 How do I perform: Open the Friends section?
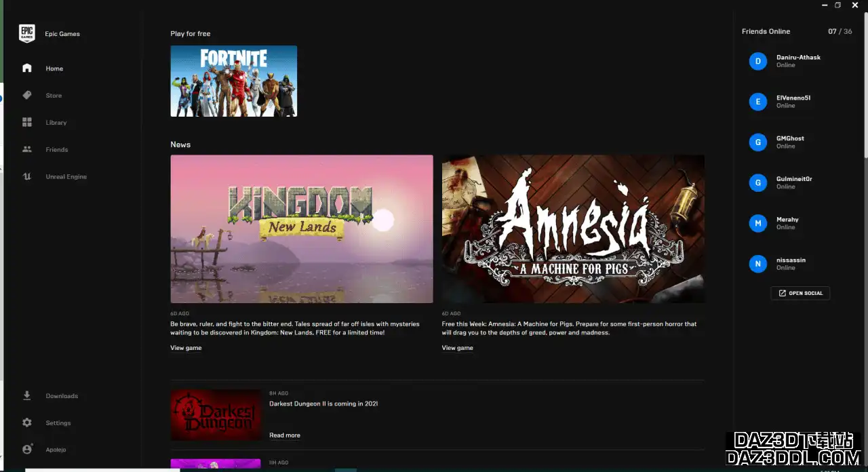(57, 150)
